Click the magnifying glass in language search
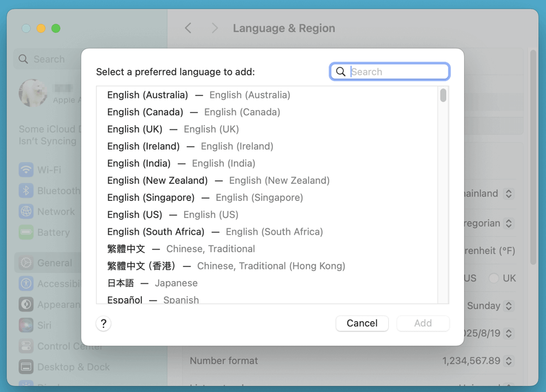Viewport: 546px width, 392px height. tap(341, 72)
